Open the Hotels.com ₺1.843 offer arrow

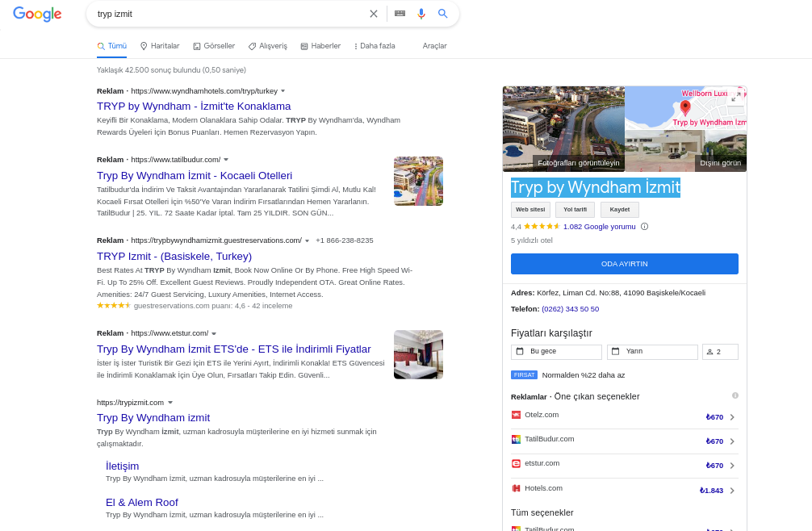(732, 491)
